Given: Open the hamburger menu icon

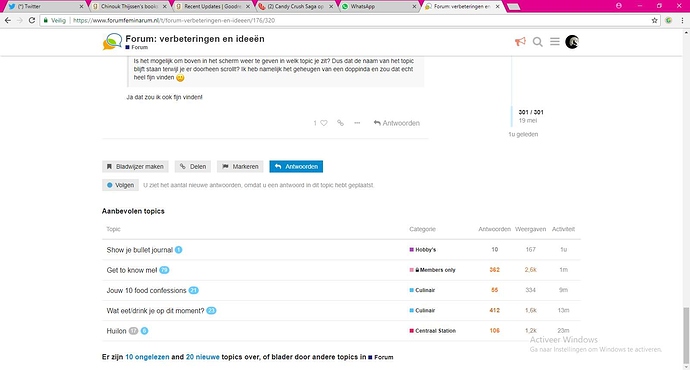Looking at the screenshot, I should (554, 42).
